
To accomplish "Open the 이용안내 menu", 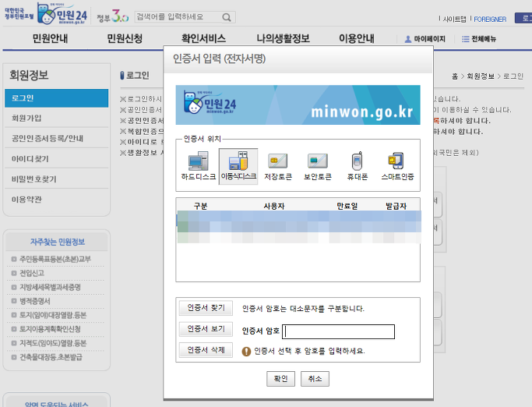I will (x=357, y=38).
